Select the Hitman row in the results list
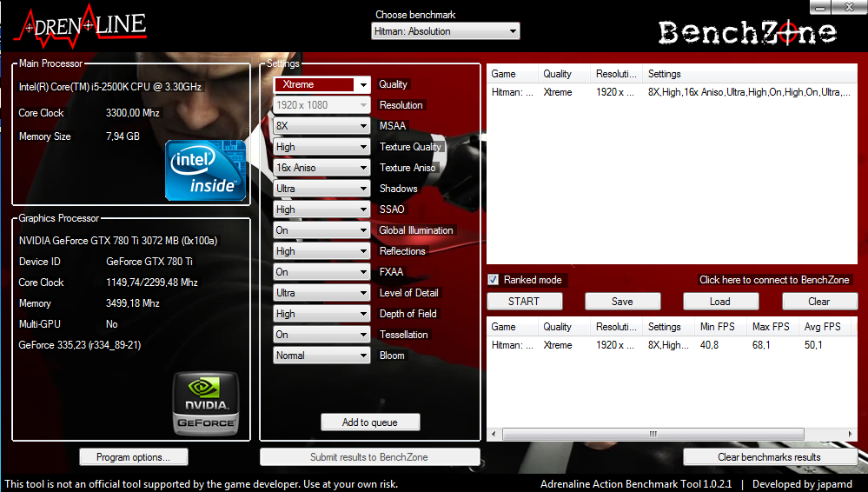The image size is (868, 492). coord(672,345)
